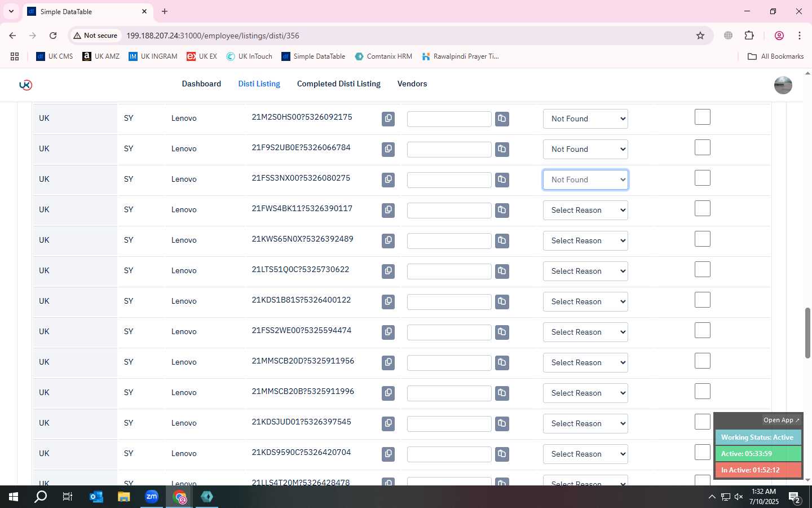This screenshot has width=812, height=508.
Task: Click paste icon beside input in 21MMSCB20D row
Action: pyautogui.click(x=502, y=362)
